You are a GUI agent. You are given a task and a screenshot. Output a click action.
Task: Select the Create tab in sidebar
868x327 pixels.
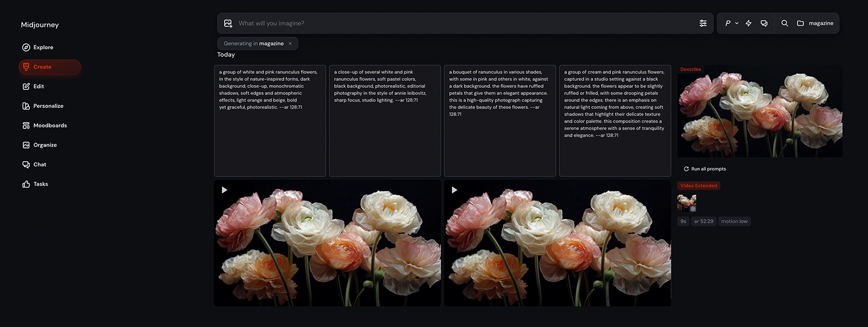42,67
